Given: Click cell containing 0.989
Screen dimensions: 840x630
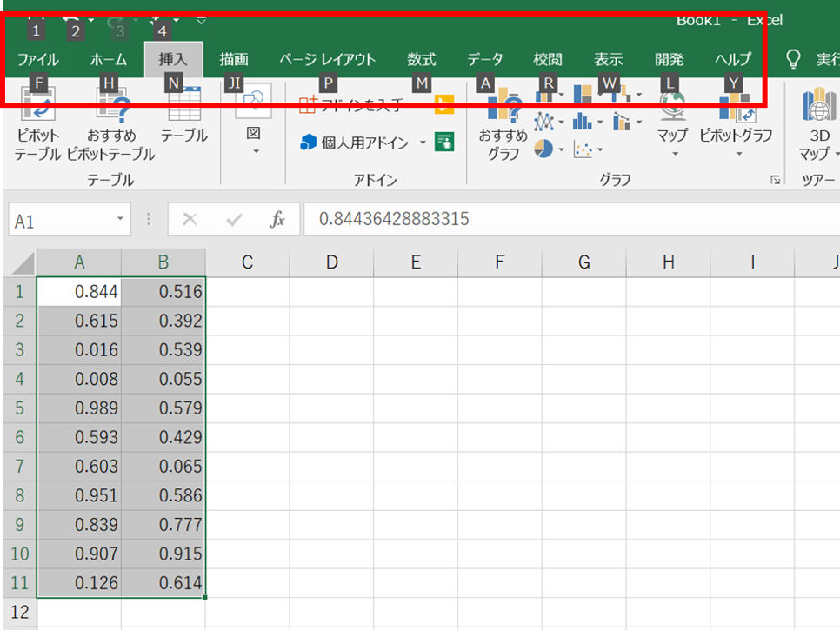Looking at the screenshot, I should [79, 408].
